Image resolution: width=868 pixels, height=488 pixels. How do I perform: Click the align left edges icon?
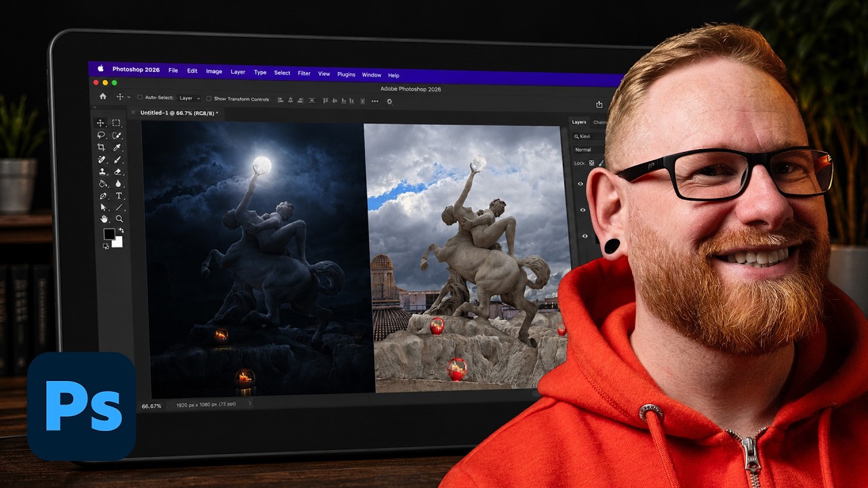(x=280, y=100)
